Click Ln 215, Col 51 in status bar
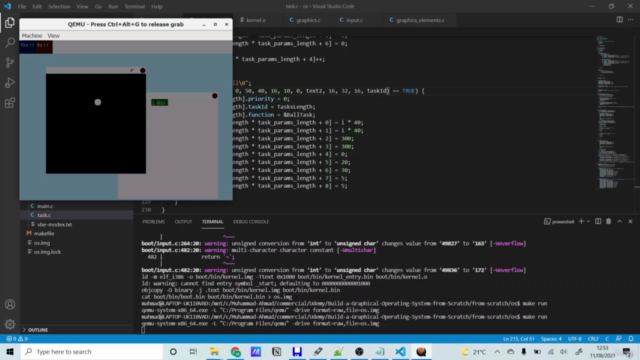Image resolution: width=640 pixels, height=360 pixels. tap(518, 339)
